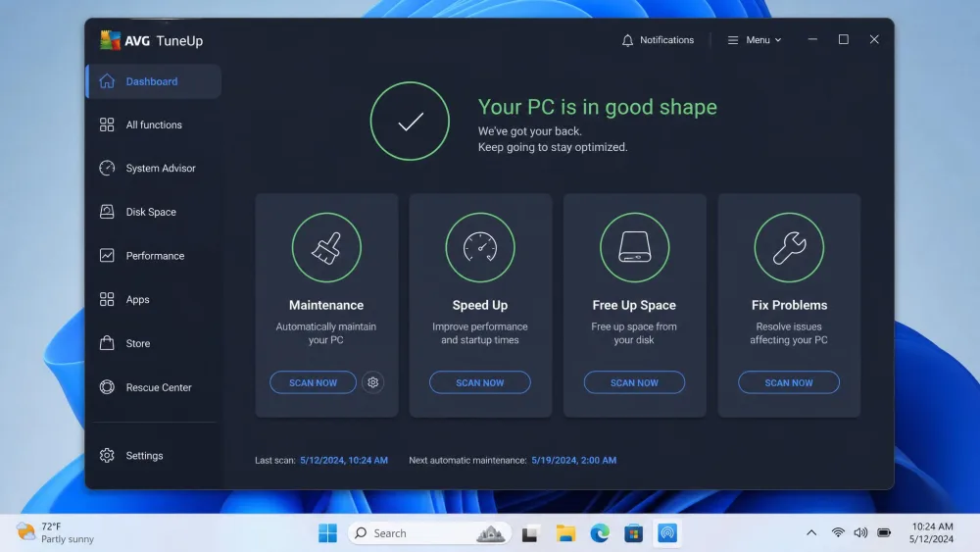Open the weather widget on taskbar
Image resolution: width=980 pixels, height=552 pixels.
pos(55,532)
